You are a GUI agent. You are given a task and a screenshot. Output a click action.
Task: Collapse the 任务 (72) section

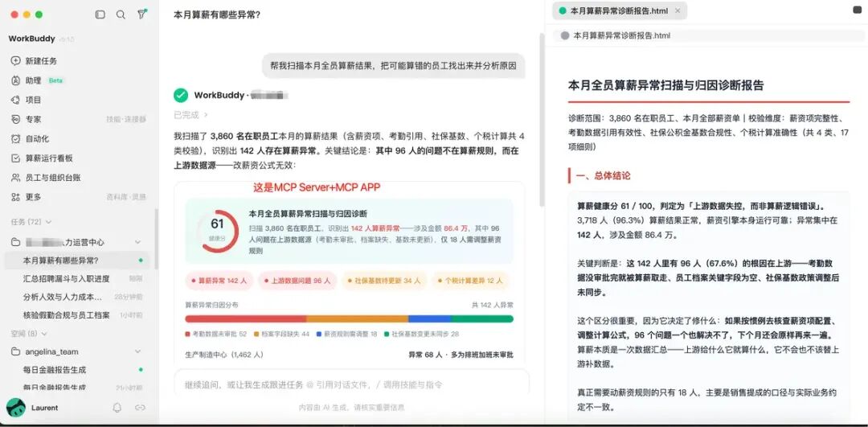point(31,221)
